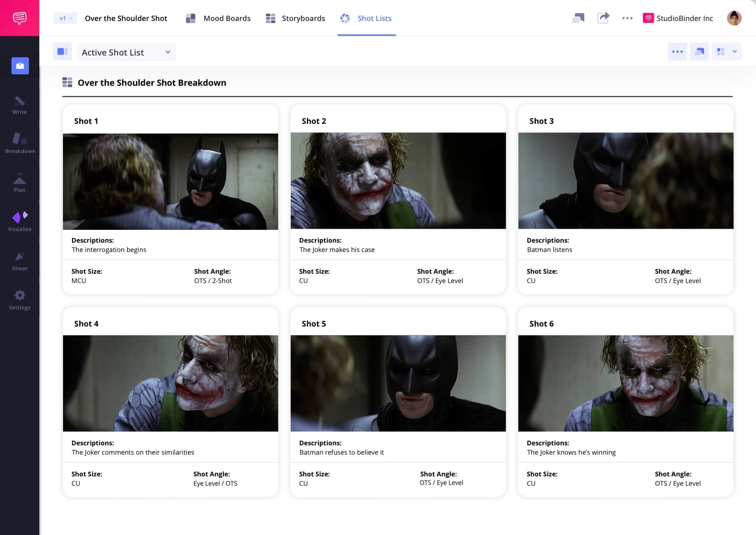The width and height of the screenshot is (756, 535).
Task: Go to the Breakdown sidebar section
Action: point(20,143)
